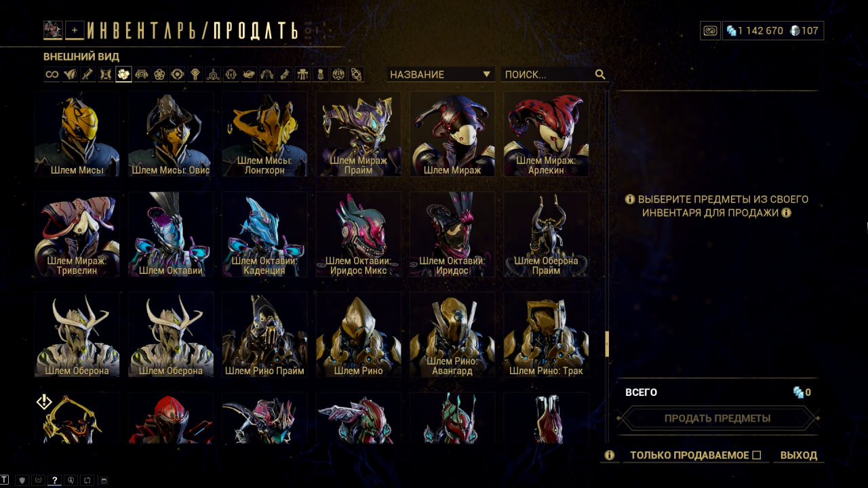Click the magnifier search icon
Image resolution: width=868 pixels, height=488 pixels.
pyautogui.click(x=600, y=75)
